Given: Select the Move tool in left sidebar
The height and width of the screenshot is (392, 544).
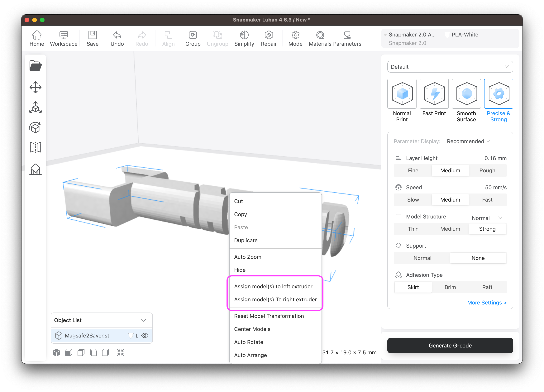Looking at the screenshot, I should [35, 87].
